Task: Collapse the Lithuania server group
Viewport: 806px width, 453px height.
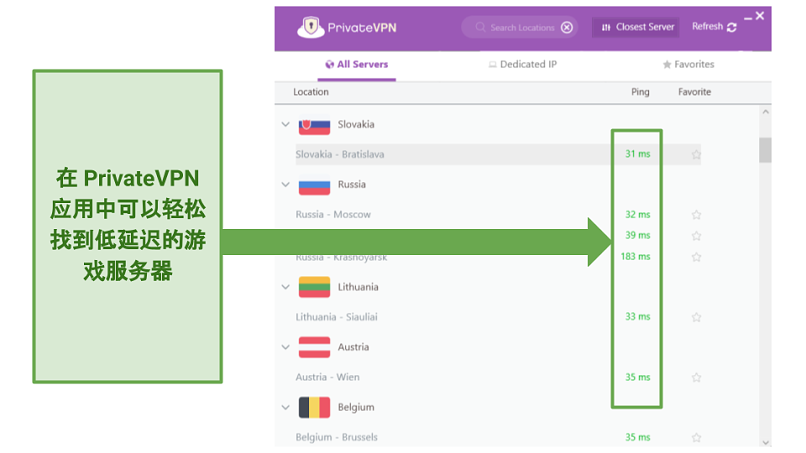Action: click(286, 287)
